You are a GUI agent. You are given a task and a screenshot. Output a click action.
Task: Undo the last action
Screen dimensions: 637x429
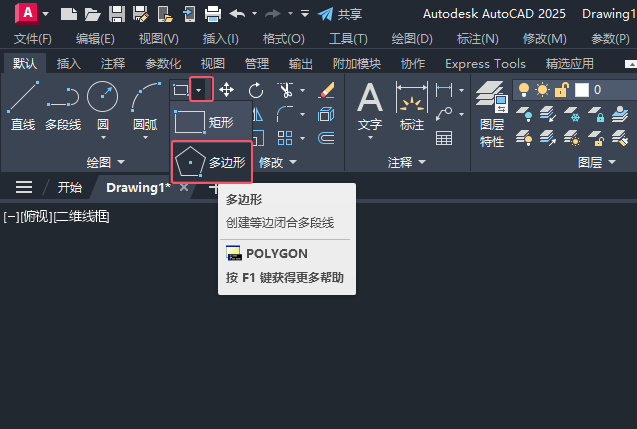[237, 14]
